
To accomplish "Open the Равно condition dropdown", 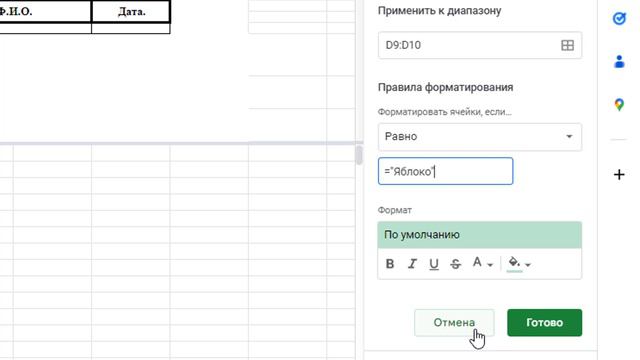I will pyautogui.click(x=480, y=137).
